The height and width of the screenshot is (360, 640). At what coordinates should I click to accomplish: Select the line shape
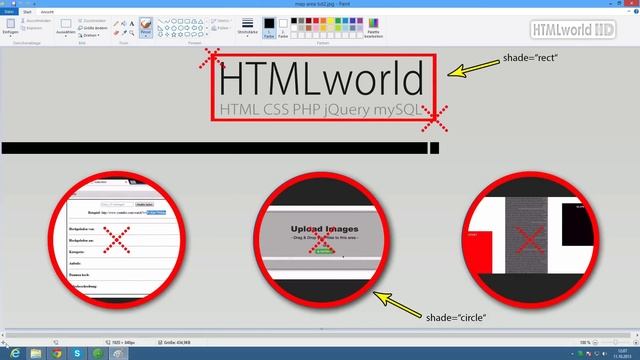pyautogui.click(x=160, y=21)
